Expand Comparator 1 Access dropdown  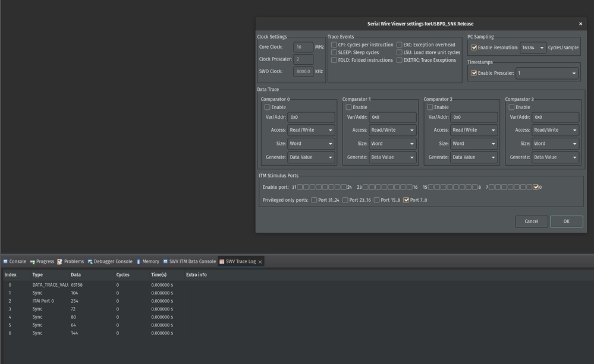point(392,130)
